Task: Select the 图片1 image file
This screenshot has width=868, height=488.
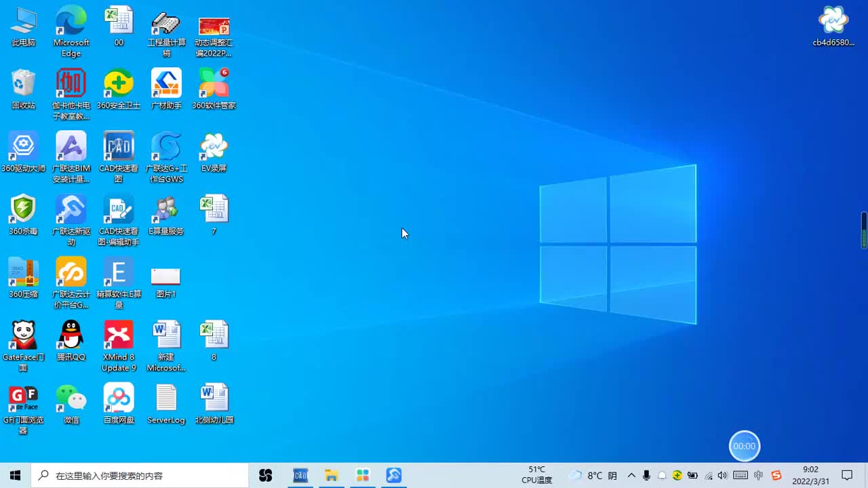Action: [166, 281]
